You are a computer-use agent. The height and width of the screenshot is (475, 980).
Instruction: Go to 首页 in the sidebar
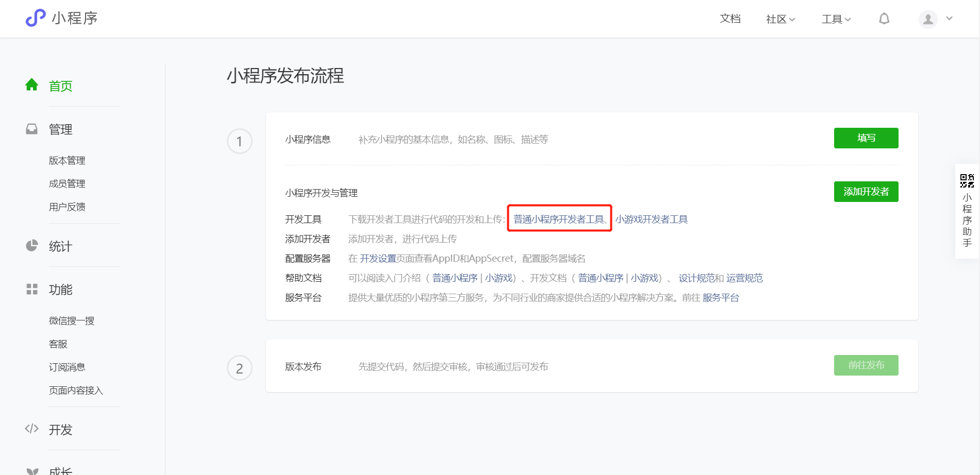[61, 86]
